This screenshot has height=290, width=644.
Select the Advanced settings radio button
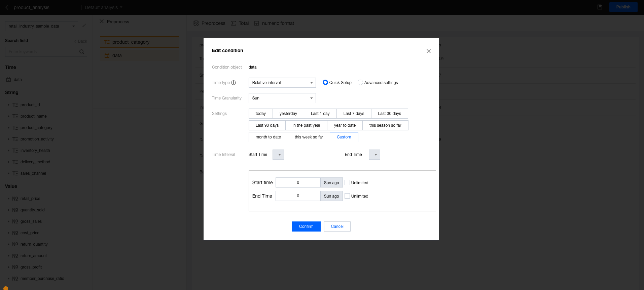[360, 83]
